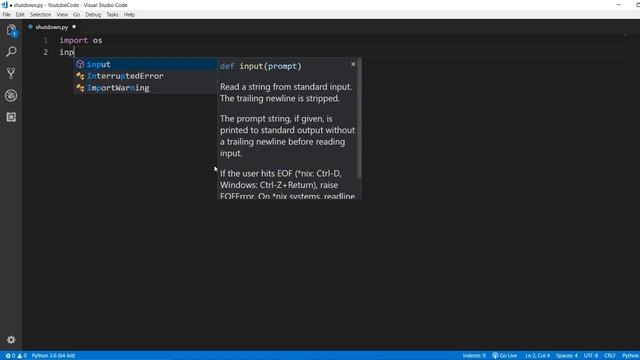This screenshot has width=640, height=360.
Task: Open Source Control view in activity bar
Action: 11,73
